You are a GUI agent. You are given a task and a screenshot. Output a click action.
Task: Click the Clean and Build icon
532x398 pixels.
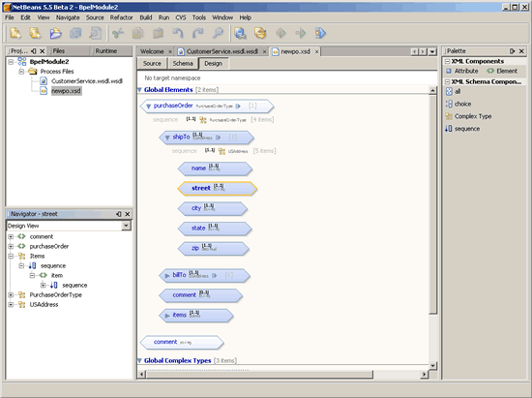coord(260,33)
